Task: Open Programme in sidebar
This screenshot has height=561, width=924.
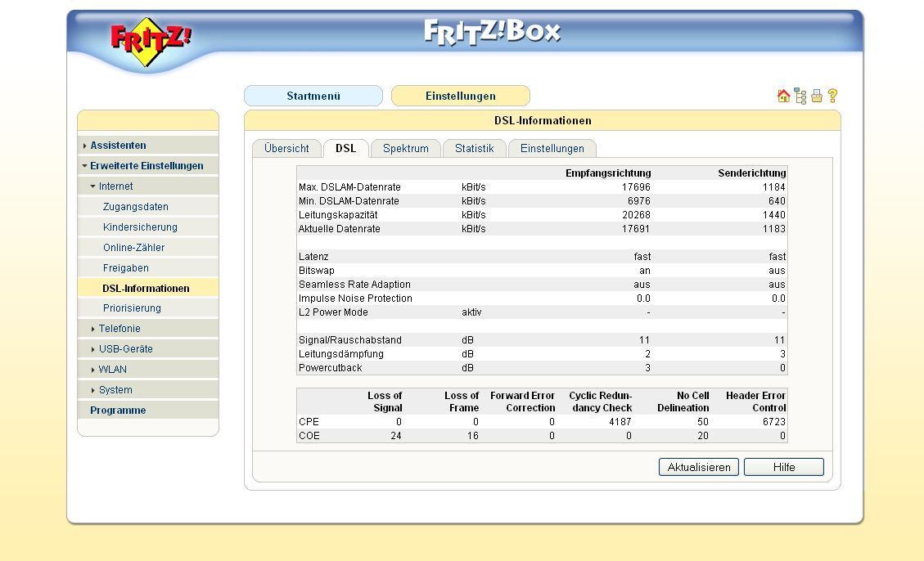Action: pyautogui.click(x=118, y=411)
